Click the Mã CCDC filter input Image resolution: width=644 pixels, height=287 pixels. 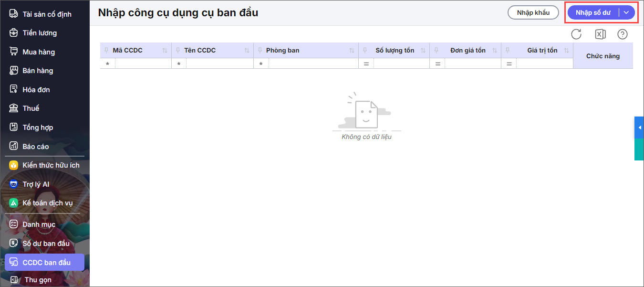[x=143, y=64]
